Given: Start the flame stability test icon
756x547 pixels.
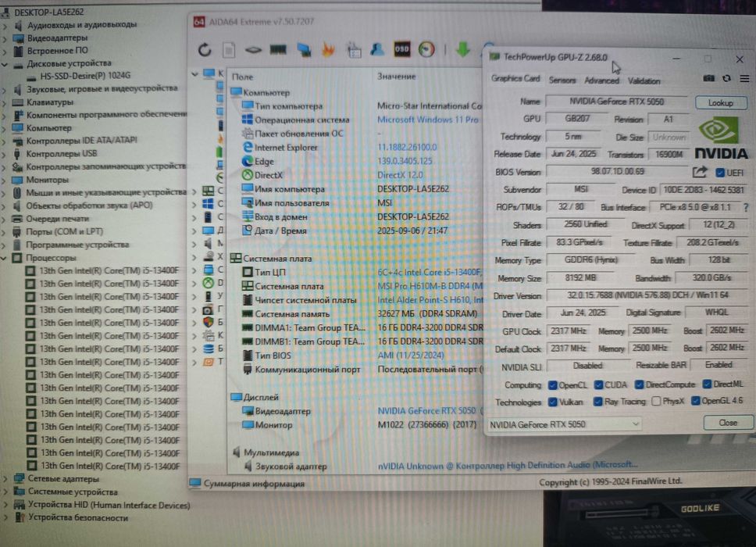Looking at the screenshot, I should click(328, 50).
